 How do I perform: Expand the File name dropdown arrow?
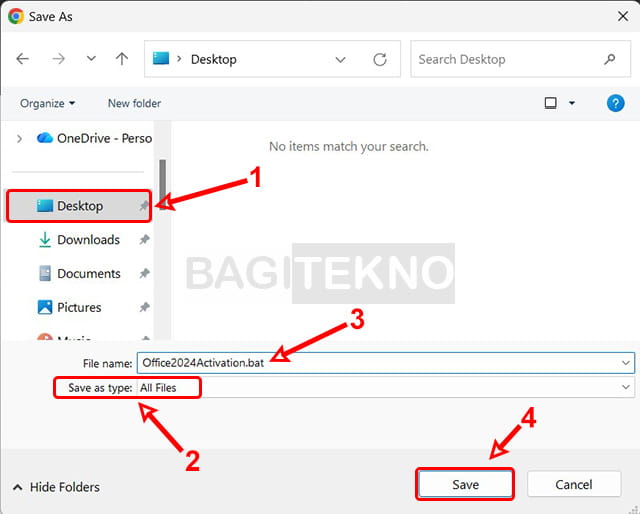click(625, 363)
